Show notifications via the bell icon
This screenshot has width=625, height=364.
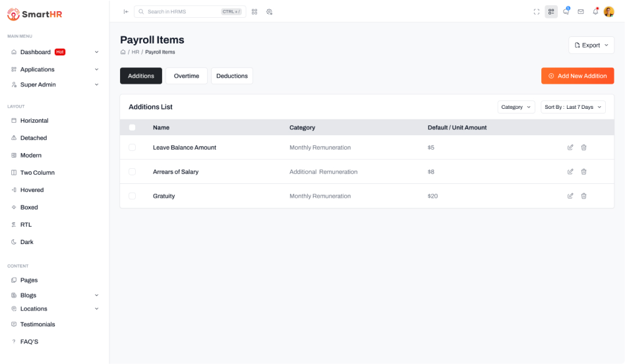(595, 12)
